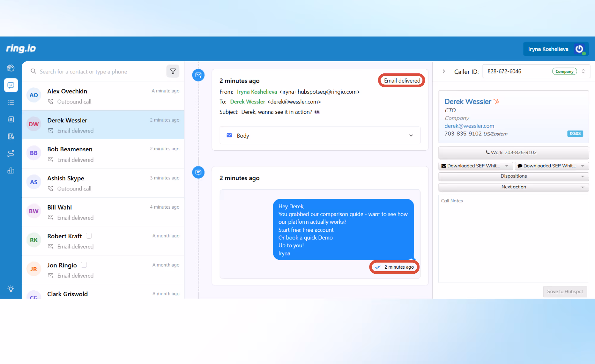This screenshot has height=364, width=595.
Task: Click the JR avatar for Jon Ringio
Action: 34,269
